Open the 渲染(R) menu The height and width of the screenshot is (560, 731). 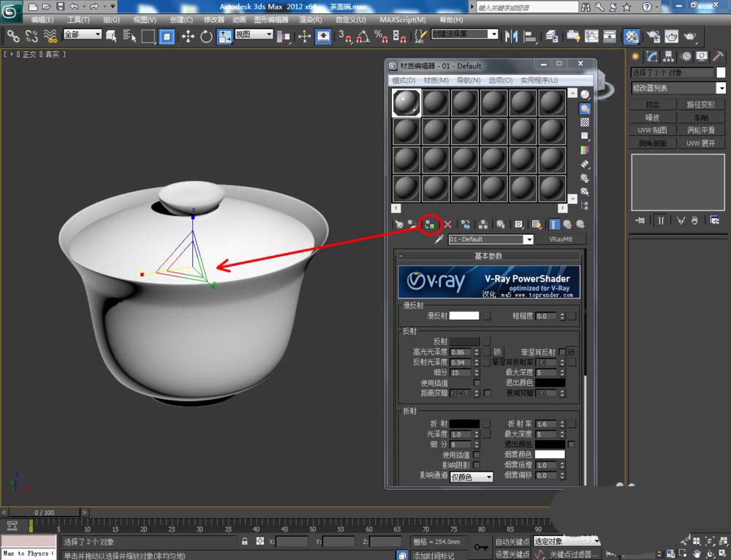point(310,20)
